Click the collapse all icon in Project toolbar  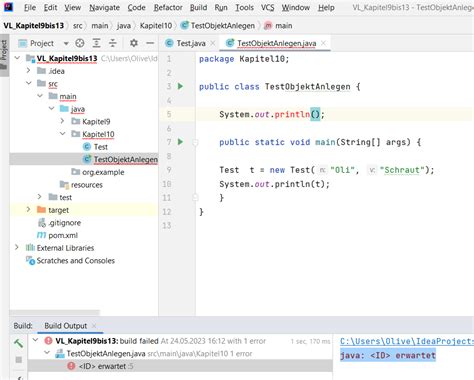(113, 43)
